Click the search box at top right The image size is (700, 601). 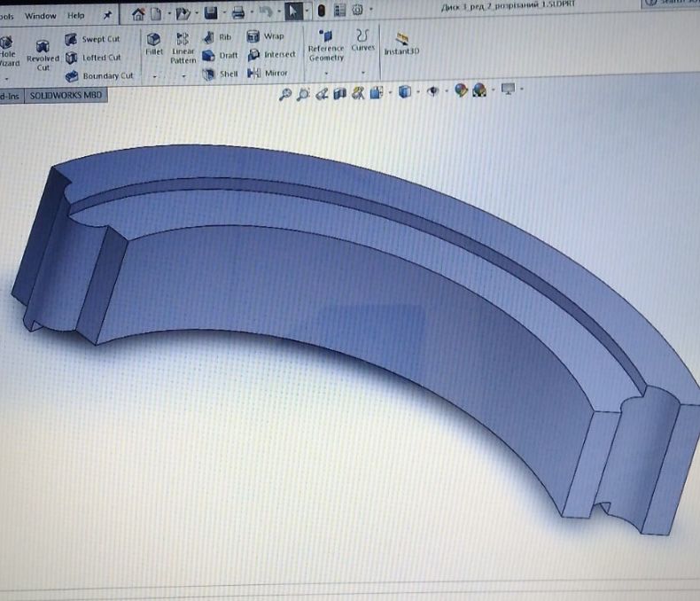(x=671, y=3)
